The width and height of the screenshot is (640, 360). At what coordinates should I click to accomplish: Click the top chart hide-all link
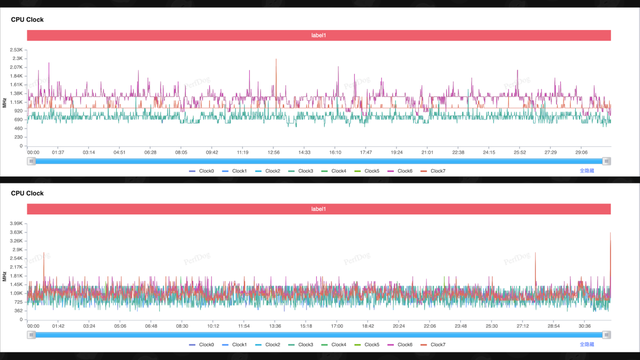pyautogui.click(x=587, y=171)
